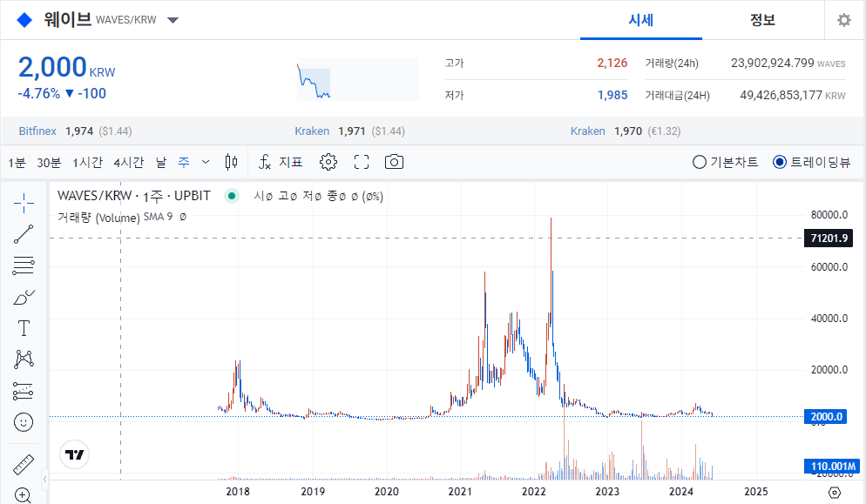The image size is (866, 504).
Task: Click the 2018 label on time axis
Action: (x=238, y=492)
